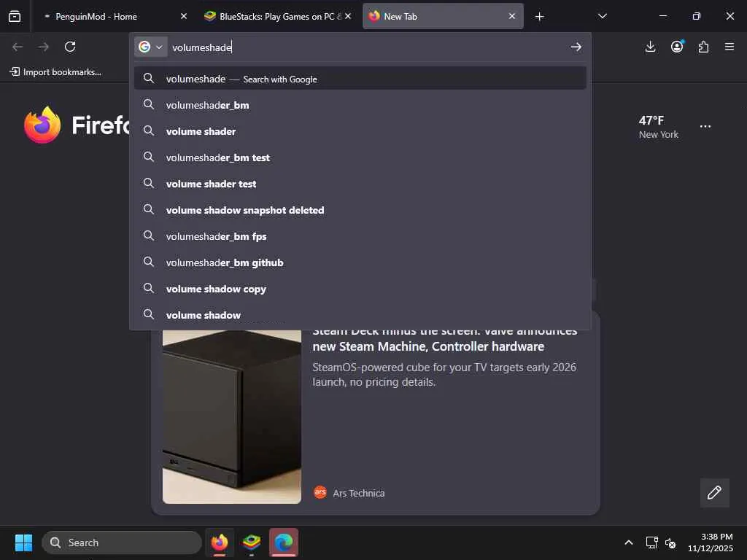The height and width of the screenshot is (560, 747).
Task: Click the Ars Technica logo icon
Action: (320, 492)
